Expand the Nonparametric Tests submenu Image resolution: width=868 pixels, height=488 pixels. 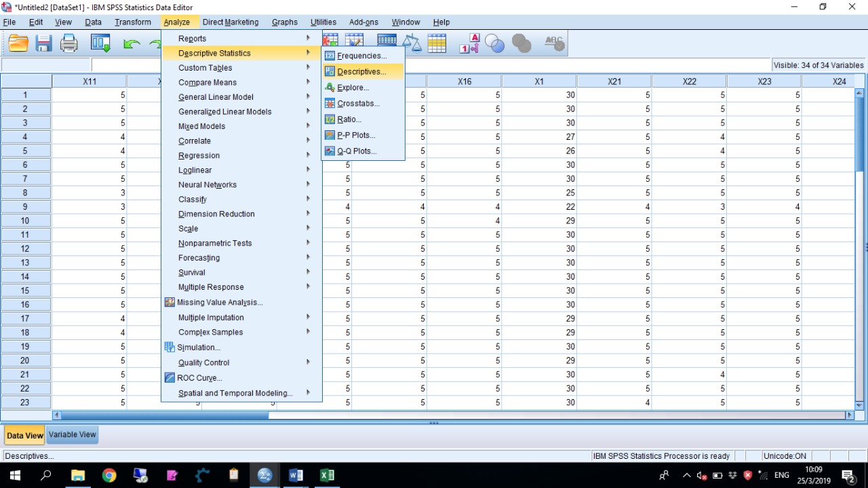(216, 243)
